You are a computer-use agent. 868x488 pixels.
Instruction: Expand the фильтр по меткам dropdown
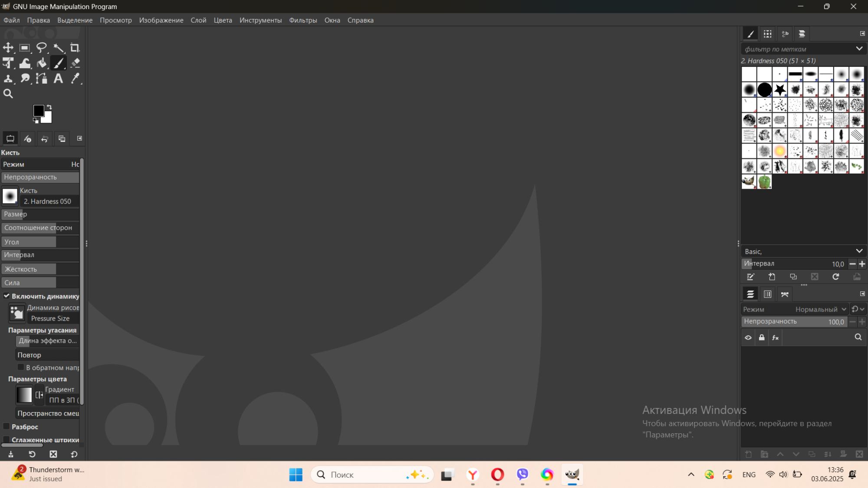pyautogui.click(x=859, y=49)
